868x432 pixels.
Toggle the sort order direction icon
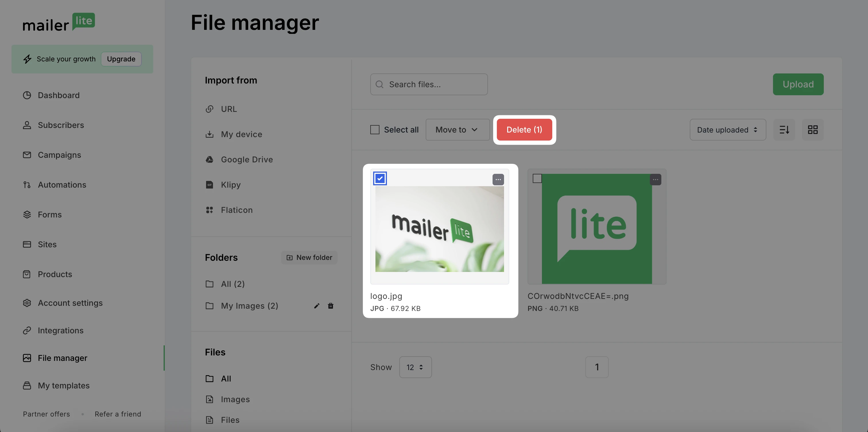coord(784,130)
